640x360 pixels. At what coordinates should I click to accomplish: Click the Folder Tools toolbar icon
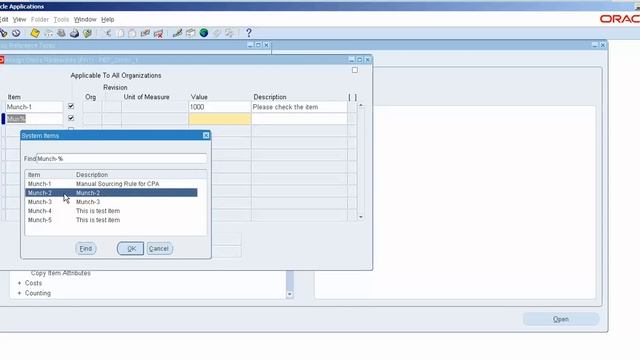(x=230, y=33)
